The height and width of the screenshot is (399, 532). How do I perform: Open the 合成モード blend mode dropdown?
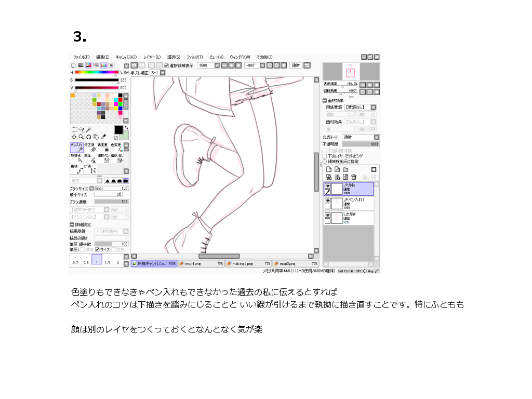[376, 137]
